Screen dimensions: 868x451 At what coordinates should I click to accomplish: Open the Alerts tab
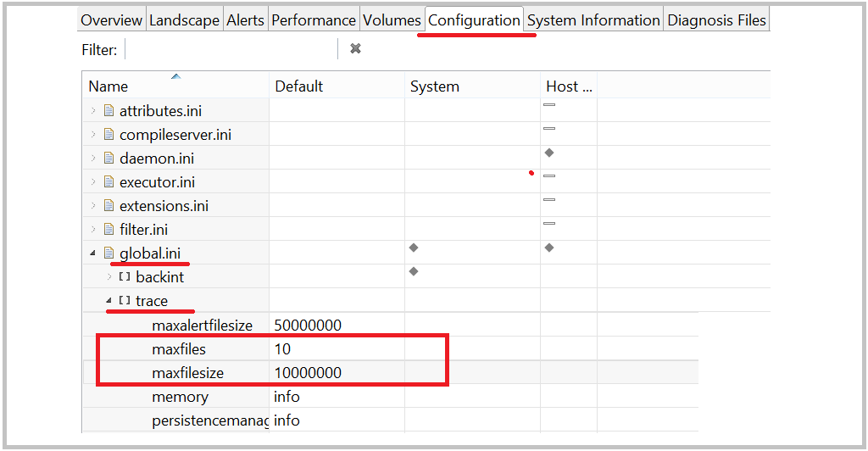tap(245, 20)
